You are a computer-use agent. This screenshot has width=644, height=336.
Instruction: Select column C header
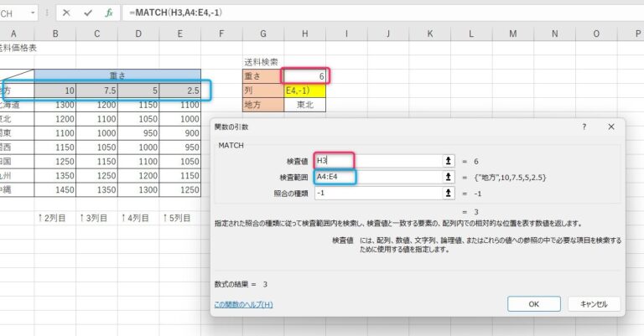97,34
